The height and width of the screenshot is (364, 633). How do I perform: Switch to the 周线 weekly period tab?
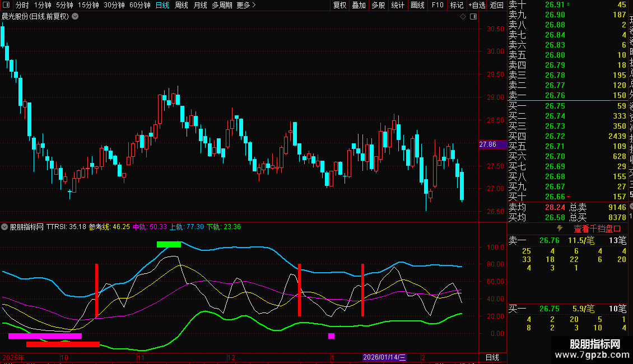coord(181,5)
